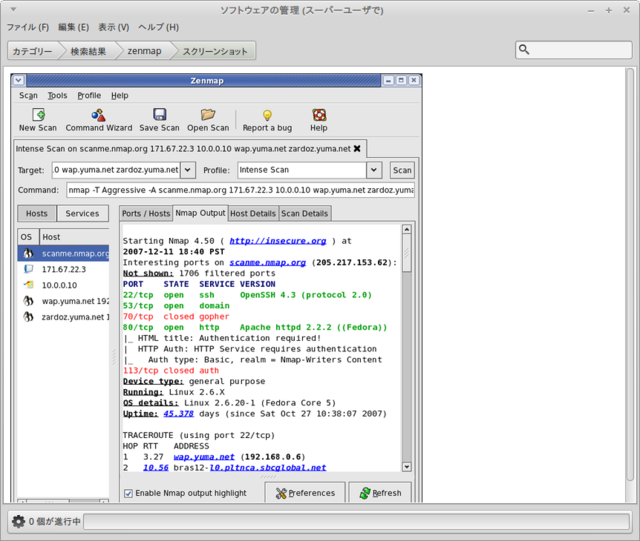Click the penguin icon for zardoz.yuma.net
This screenshot has height=541, width=640.
(28, 317)
